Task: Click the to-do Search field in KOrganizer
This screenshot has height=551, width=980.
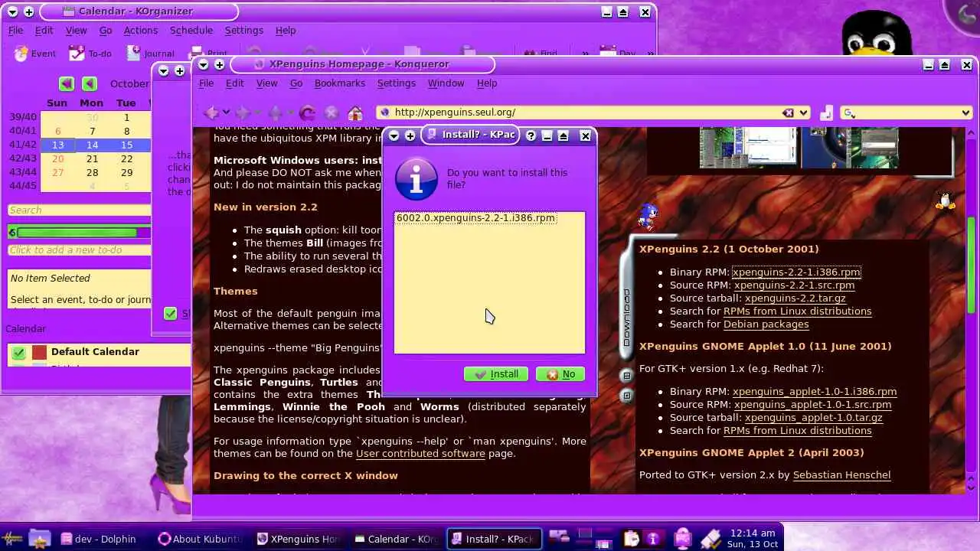Action: tap(80, 210)
